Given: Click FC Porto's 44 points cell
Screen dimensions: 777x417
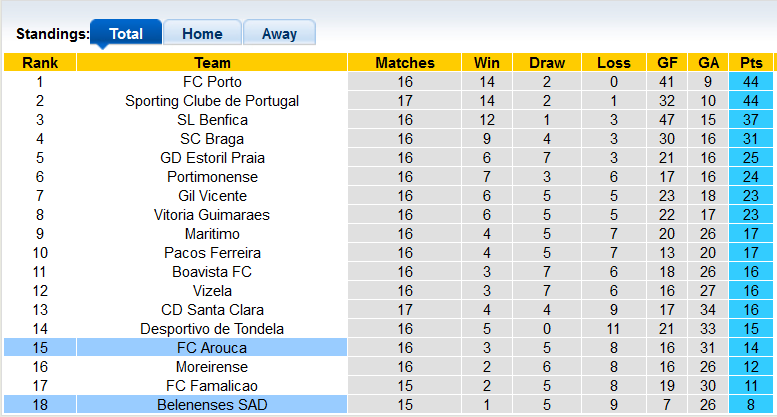Looking at the screenshot, I should [x=751, y=82].
